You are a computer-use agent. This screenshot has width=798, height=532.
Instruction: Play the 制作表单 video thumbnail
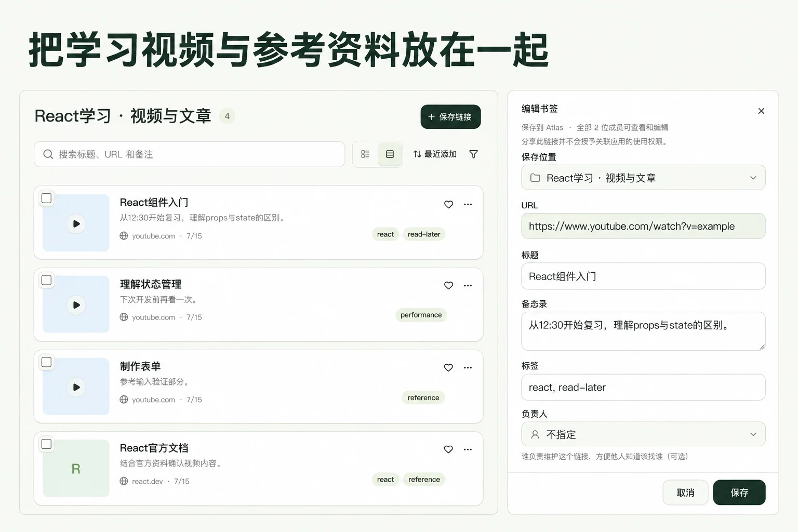pos(76,387)
